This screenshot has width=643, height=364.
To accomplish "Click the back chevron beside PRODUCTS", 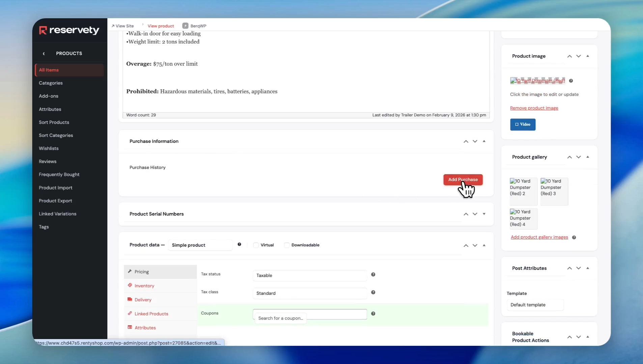I will [44, 54].
